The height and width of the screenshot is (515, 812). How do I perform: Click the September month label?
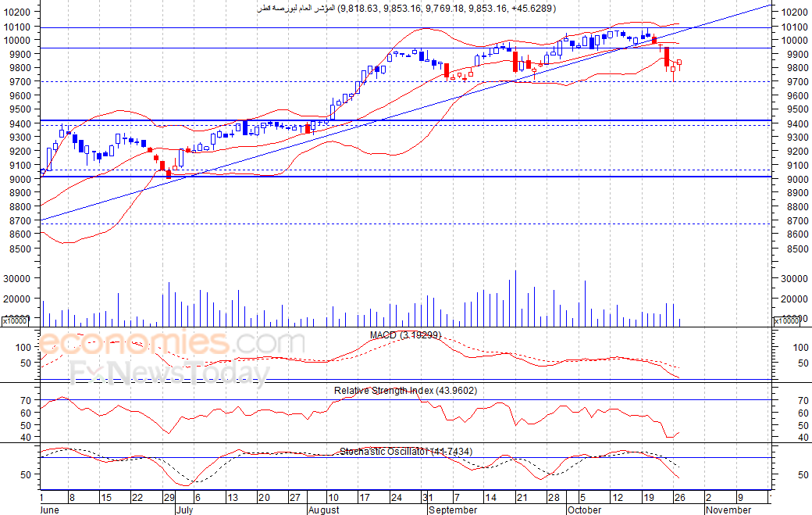click(x=453, y=510)
